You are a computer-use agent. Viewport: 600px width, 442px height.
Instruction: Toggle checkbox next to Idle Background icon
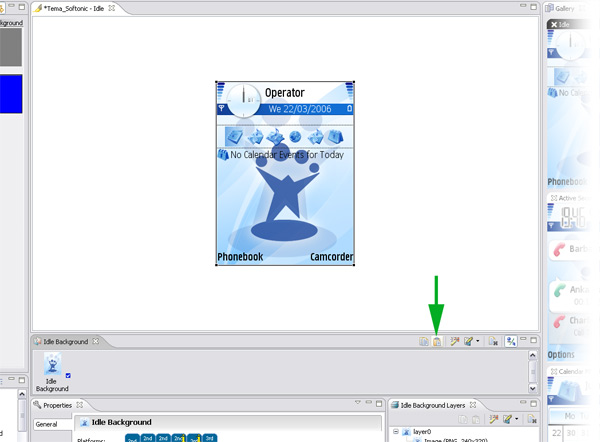[68, 376]
